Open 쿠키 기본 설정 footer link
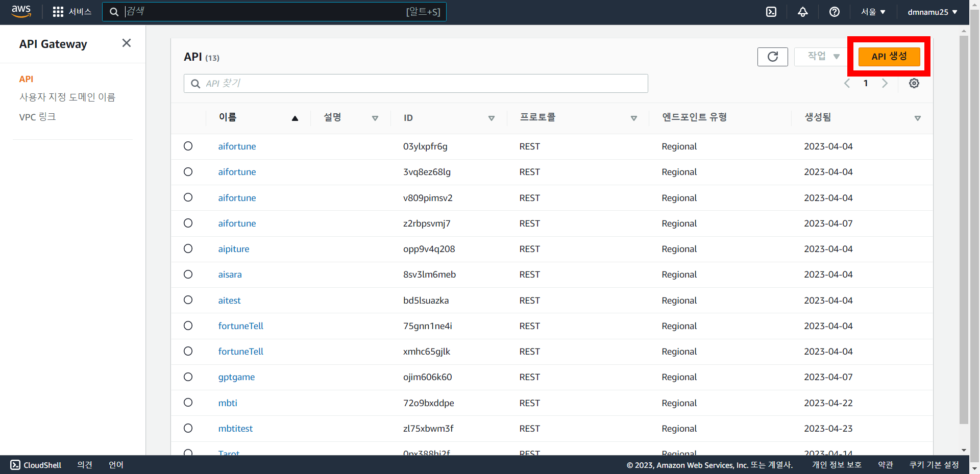980x474 pixels. 934,465
